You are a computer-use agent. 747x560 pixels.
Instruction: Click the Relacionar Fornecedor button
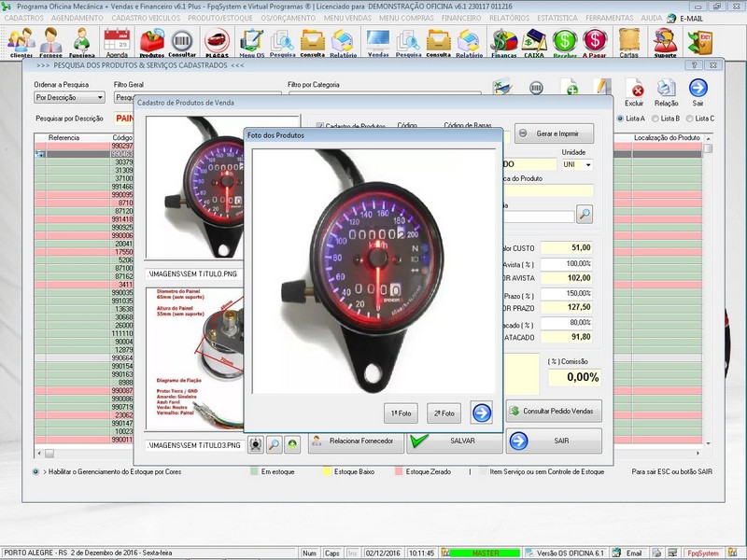[357, 441]
